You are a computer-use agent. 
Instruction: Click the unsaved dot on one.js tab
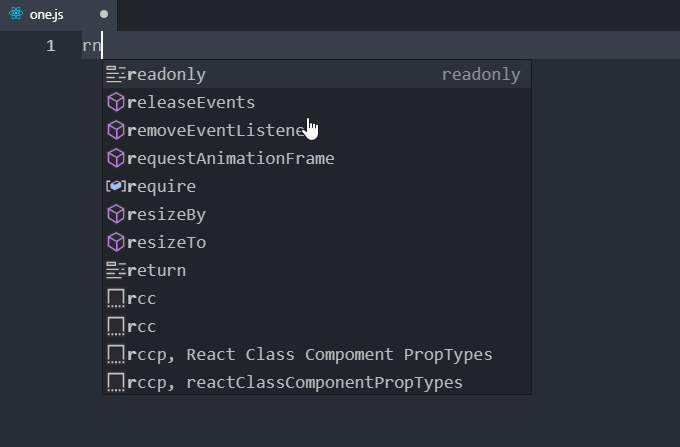coord(104,14)
